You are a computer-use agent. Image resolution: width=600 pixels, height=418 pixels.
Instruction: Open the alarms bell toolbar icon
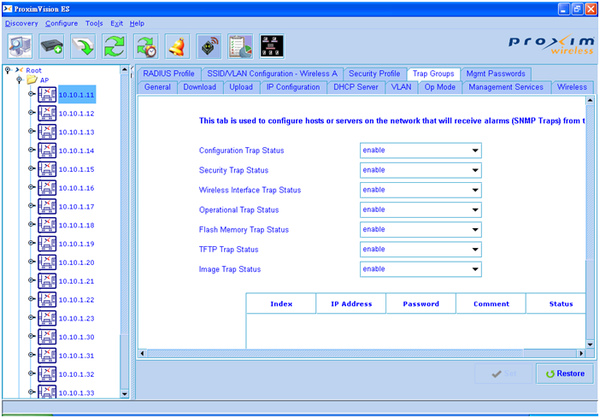pyautogui.click(x=177, y=46)
